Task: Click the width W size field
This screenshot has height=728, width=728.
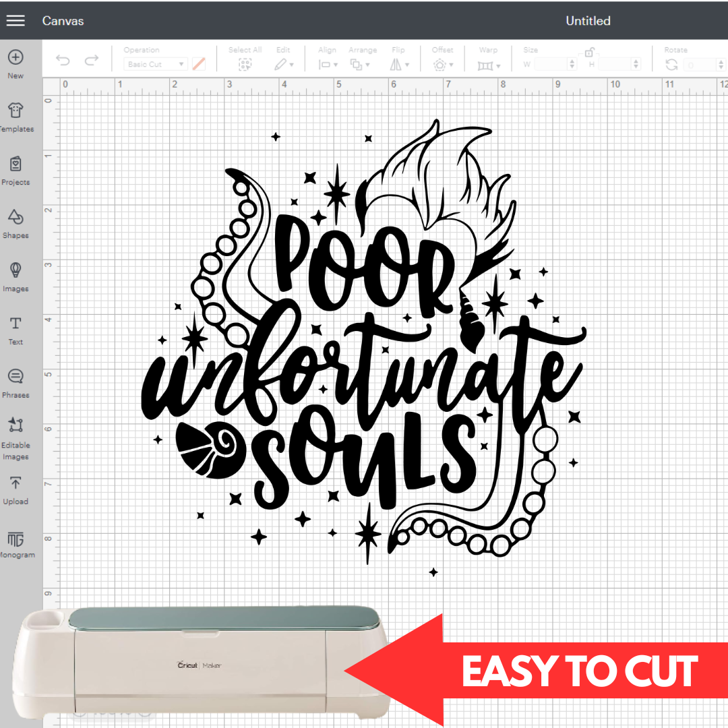Action: click(x=551, y=64)
